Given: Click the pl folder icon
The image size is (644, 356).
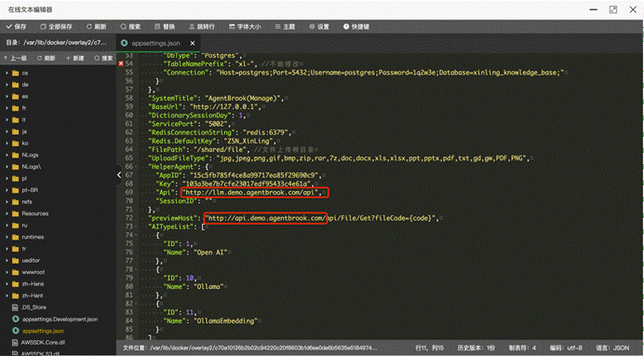Looking at the screenshot, I should click(x=16, y=178).
